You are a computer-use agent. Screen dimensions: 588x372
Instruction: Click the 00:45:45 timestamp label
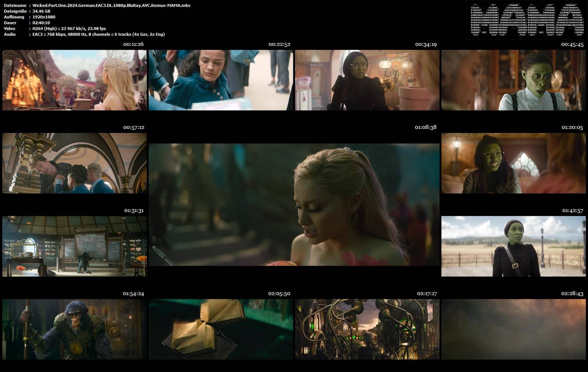pyautogui.click(x=572, y=44)
